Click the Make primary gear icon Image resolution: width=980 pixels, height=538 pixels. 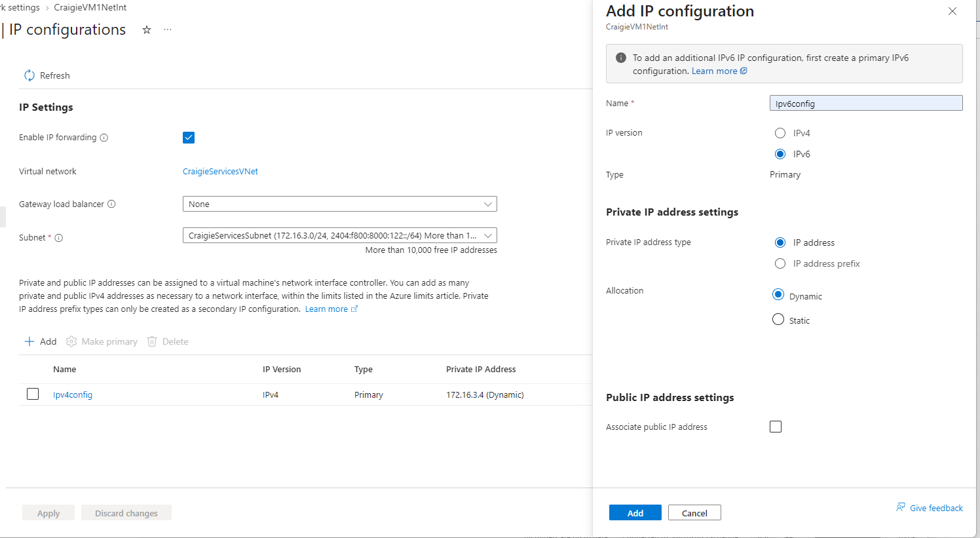(x=71, y=341)
